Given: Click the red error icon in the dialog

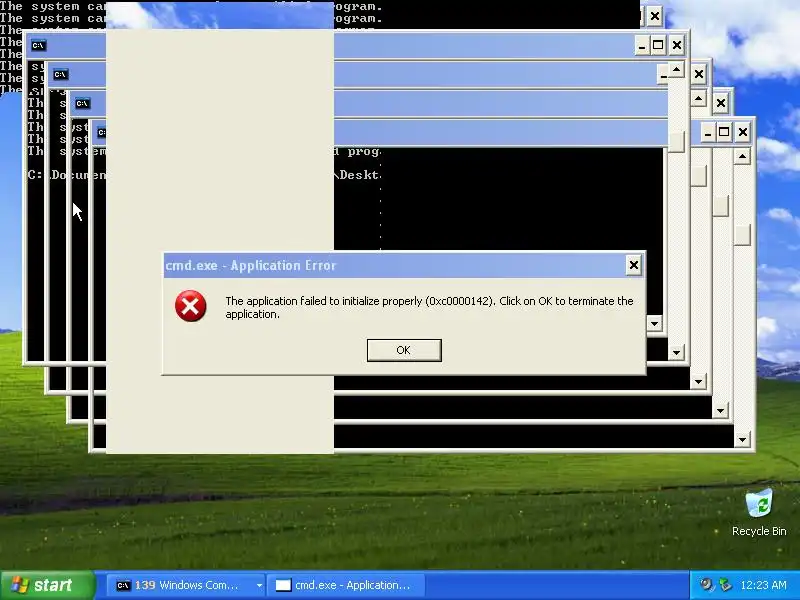Looking at the screenshot, I should [190, 306].
